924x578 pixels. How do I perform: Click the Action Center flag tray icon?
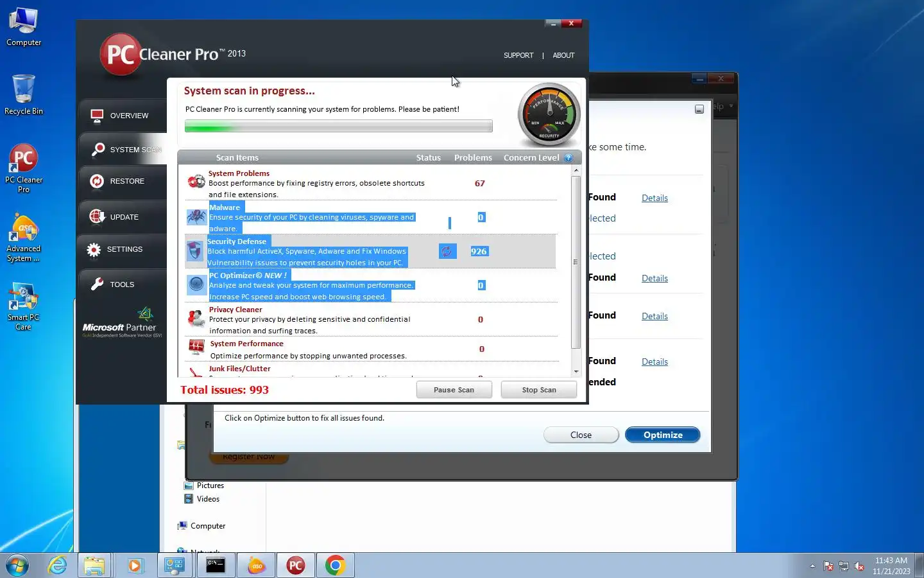coord(828,566)
